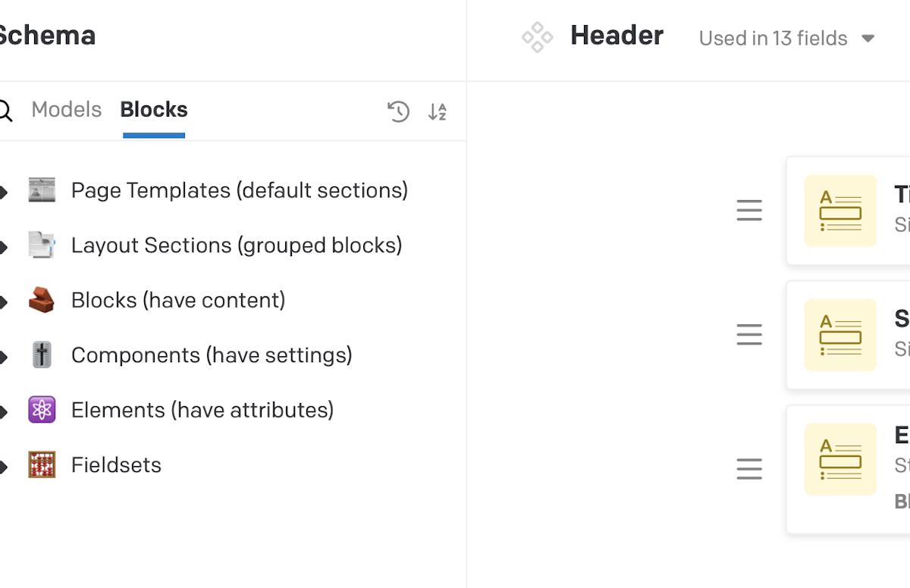This screenshot has height=588, width=910.
Task: Click the brick icon beside Blocks
Action: pyautogui.click(x=42, y=300)
